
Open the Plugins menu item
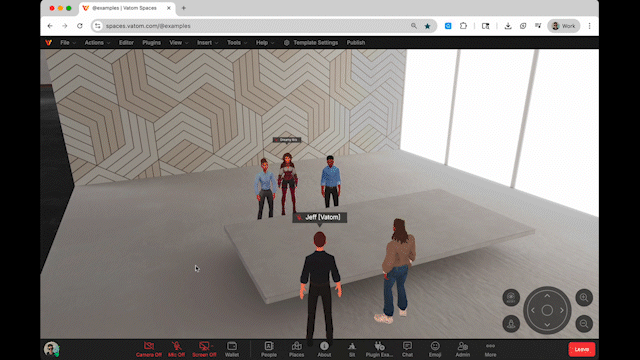[151, 42]
